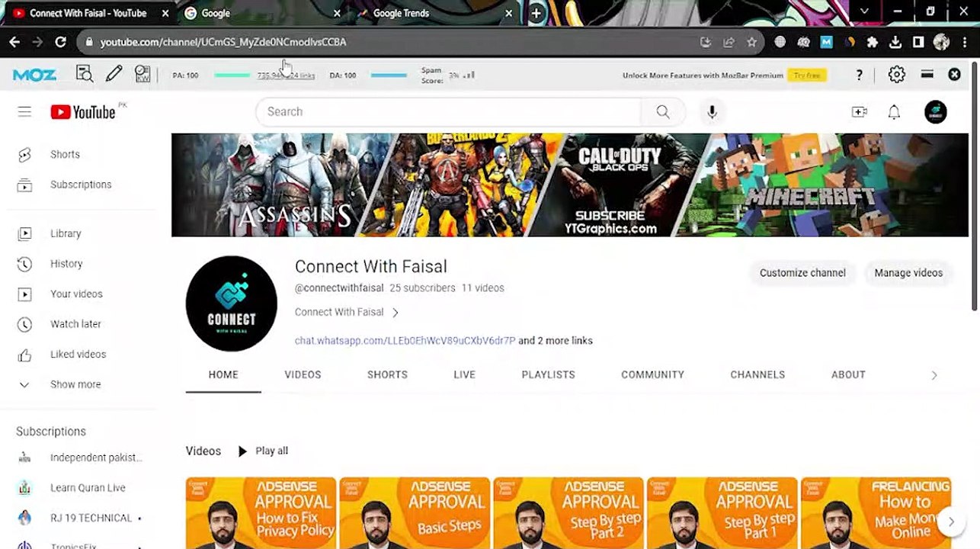Toggle Chrome side panel icon
The width and height of the screenshot is (980, 549).
tap(918, 42)
